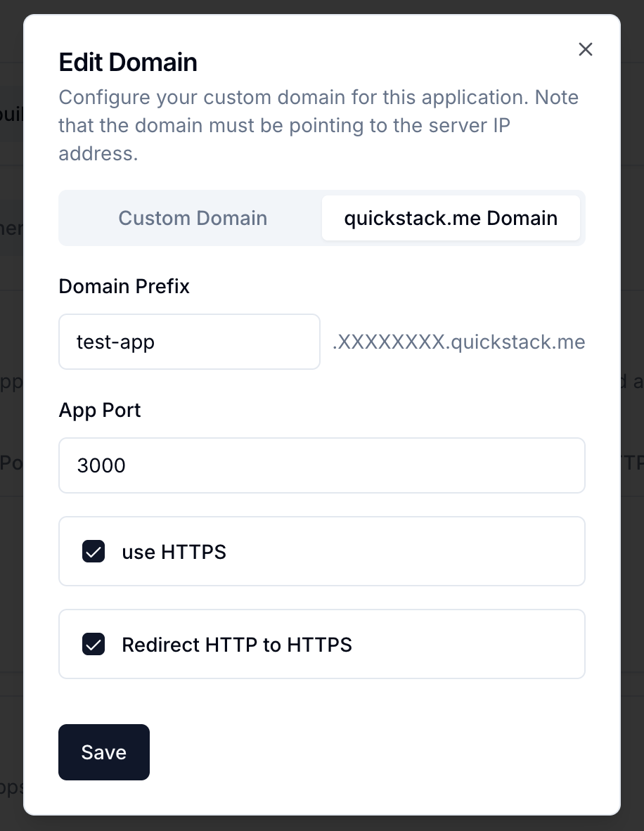Click the .XXXXXXXX.quickstack.me suffix label
The height and width of the screenshot is (831, 644).
[x=458, y=342]
